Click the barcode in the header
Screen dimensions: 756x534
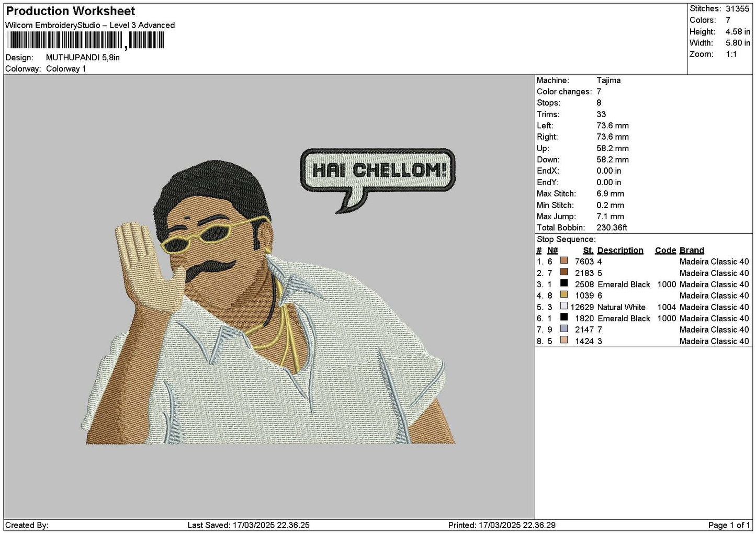tap(86, 40)
